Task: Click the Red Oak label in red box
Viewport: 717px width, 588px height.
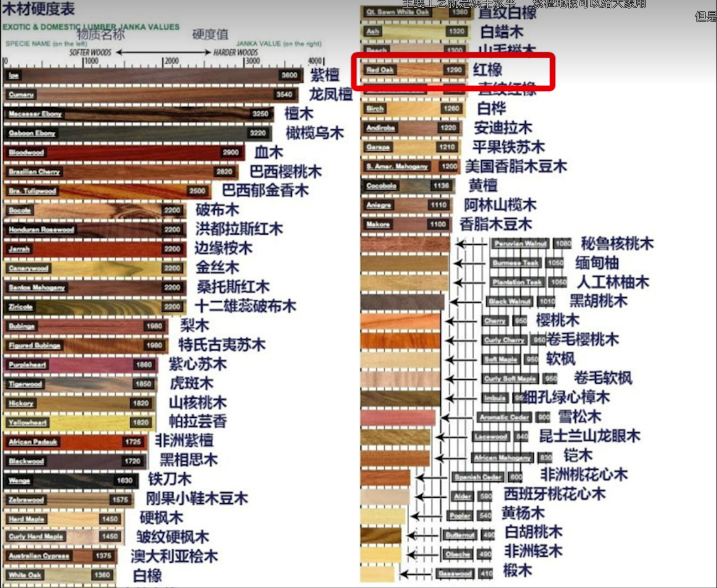Action: [x=380, y=70]
